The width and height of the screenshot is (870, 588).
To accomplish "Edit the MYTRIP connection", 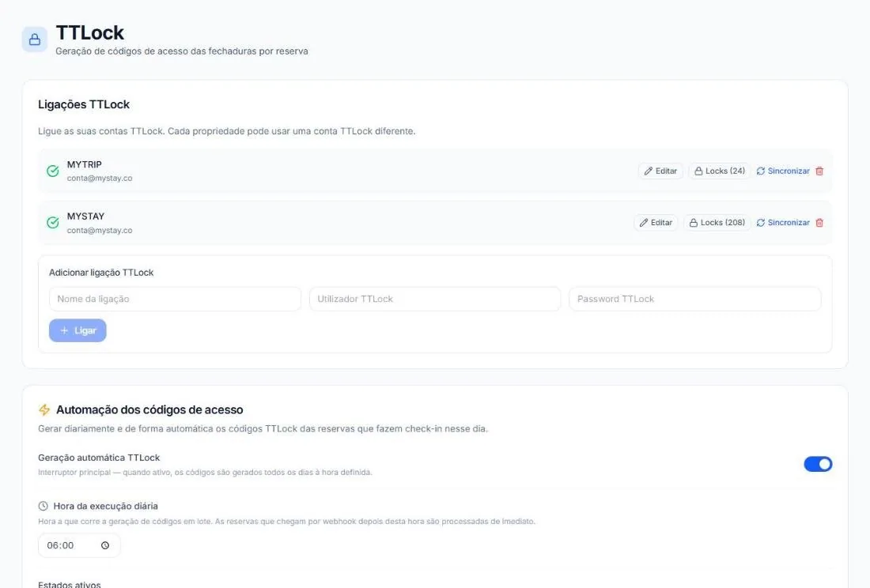I will pos(660,171).
